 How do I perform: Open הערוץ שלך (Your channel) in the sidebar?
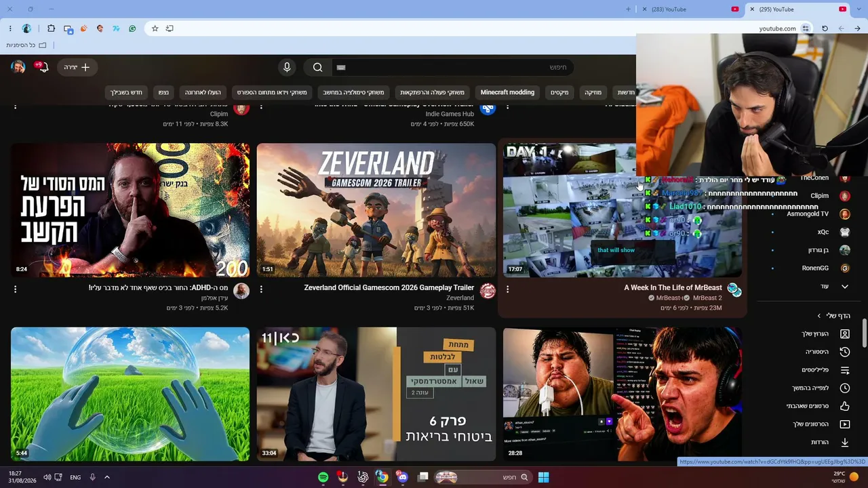[x=825, y=334]
